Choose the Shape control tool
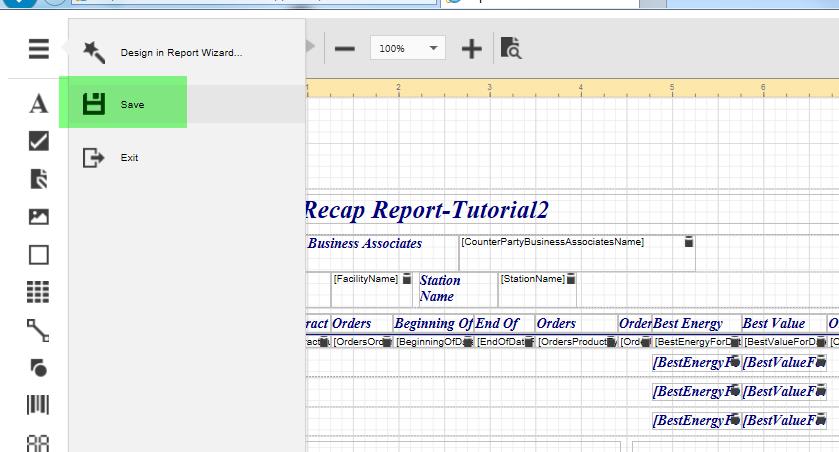 tap(38, 367)
